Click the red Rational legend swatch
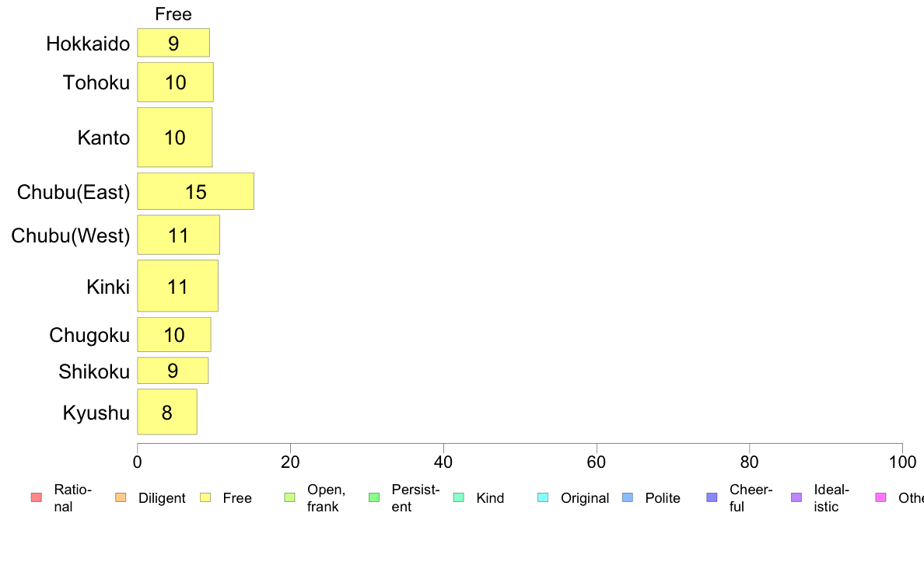924x572 pixels. 36,497
